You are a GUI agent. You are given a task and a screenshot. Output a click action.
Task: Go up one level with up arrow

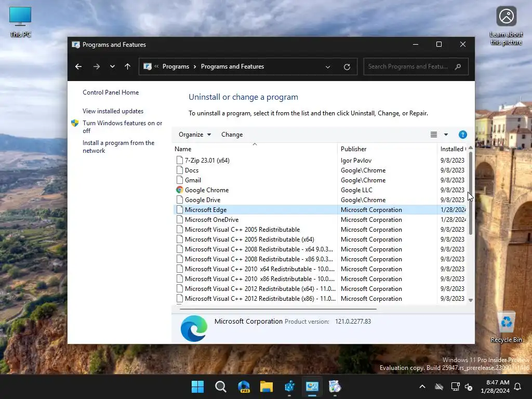click(128, 66)
